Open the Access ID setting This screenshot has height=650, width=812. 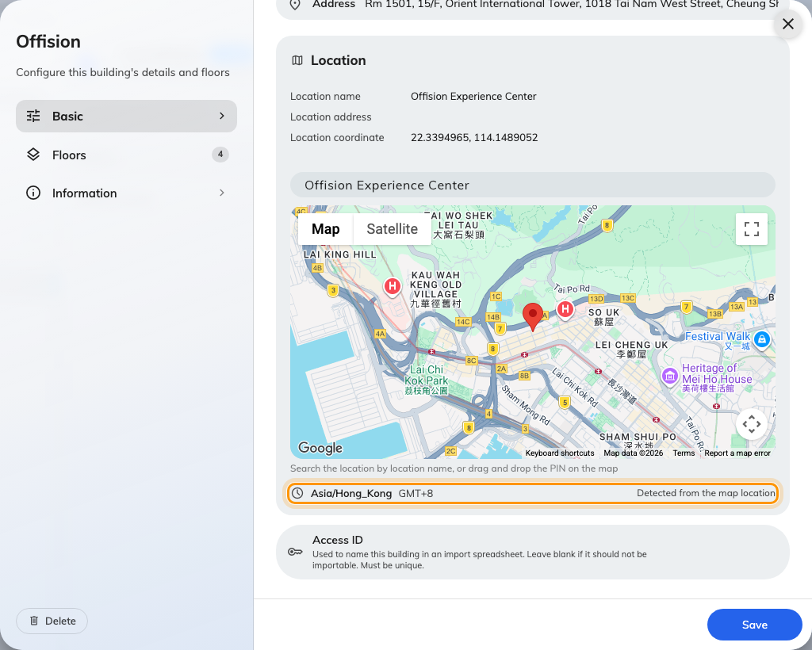(x=532, y=552)
